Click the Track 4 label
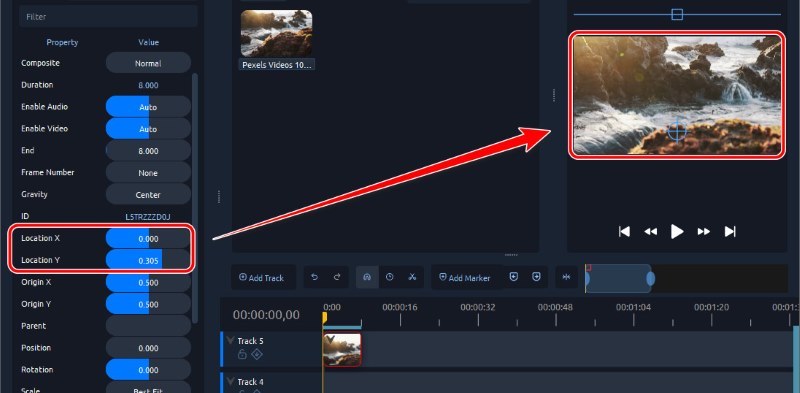800x393 pixels. pos(250,382)
